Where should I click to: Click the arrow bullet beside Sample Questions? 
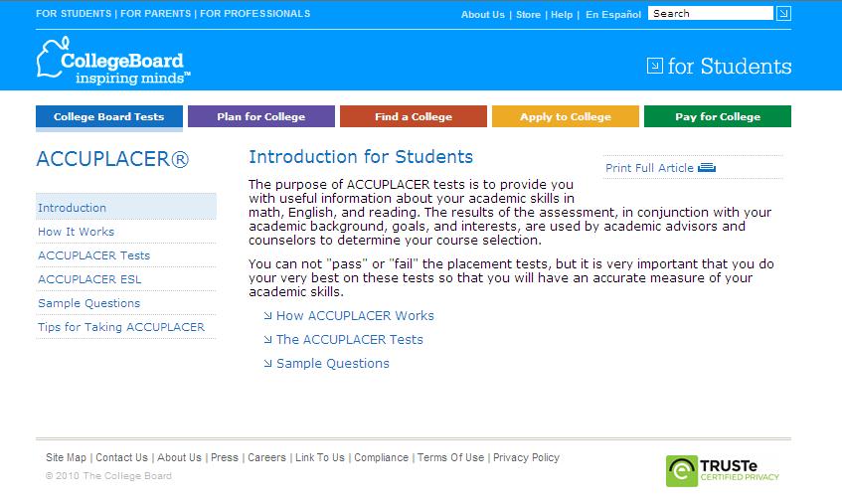[x=267, y=364]
